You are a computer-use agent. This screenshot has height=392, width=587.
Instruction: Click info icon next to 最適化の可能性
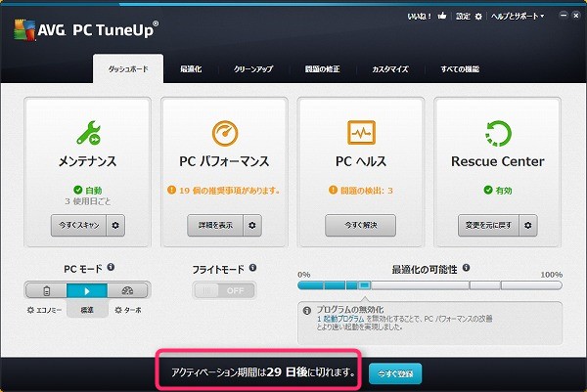click(466, 268)
